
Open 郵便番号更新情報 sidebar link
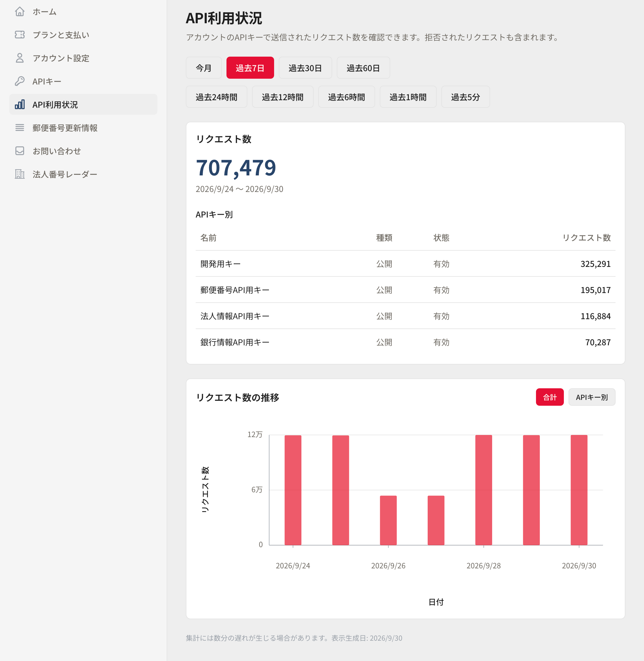tap(83, 128)
